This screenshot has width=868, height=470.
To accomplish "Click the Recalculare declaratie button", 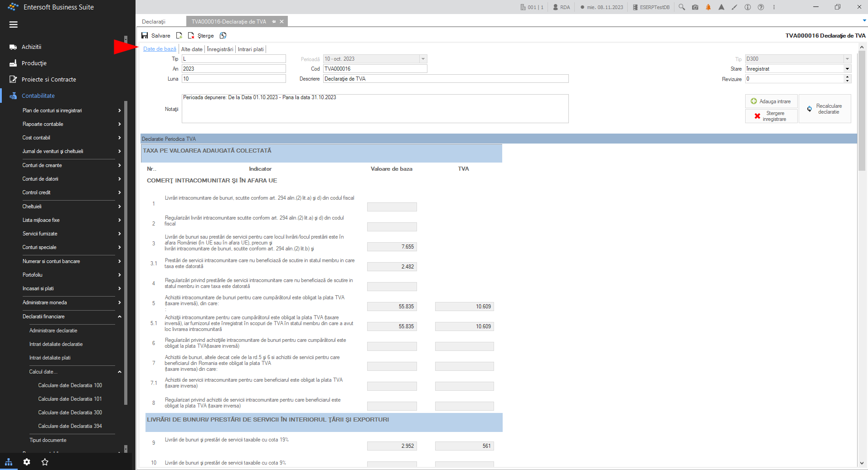I will pyautogui.click(x=824, y=109).
